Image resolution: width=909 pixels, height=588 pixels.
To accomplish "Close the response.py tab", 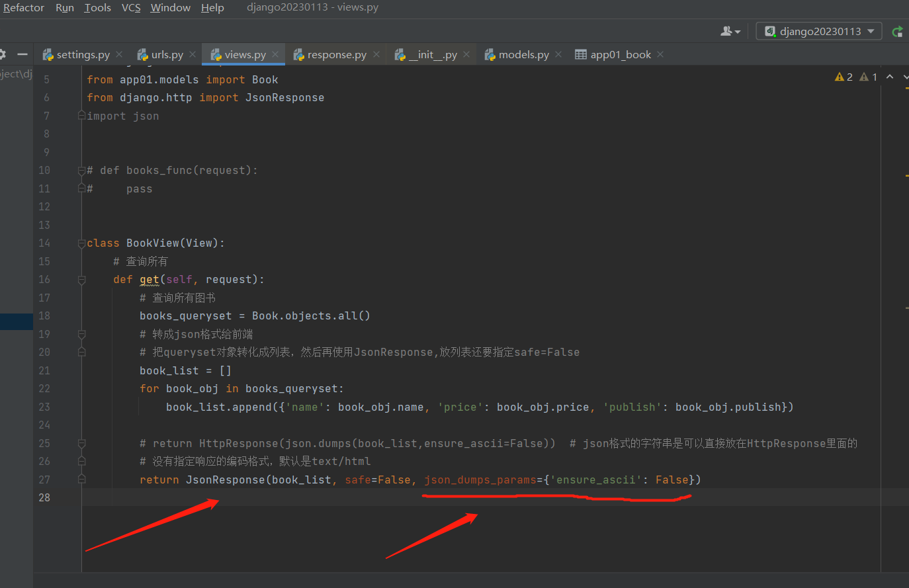I will [376, 54].
